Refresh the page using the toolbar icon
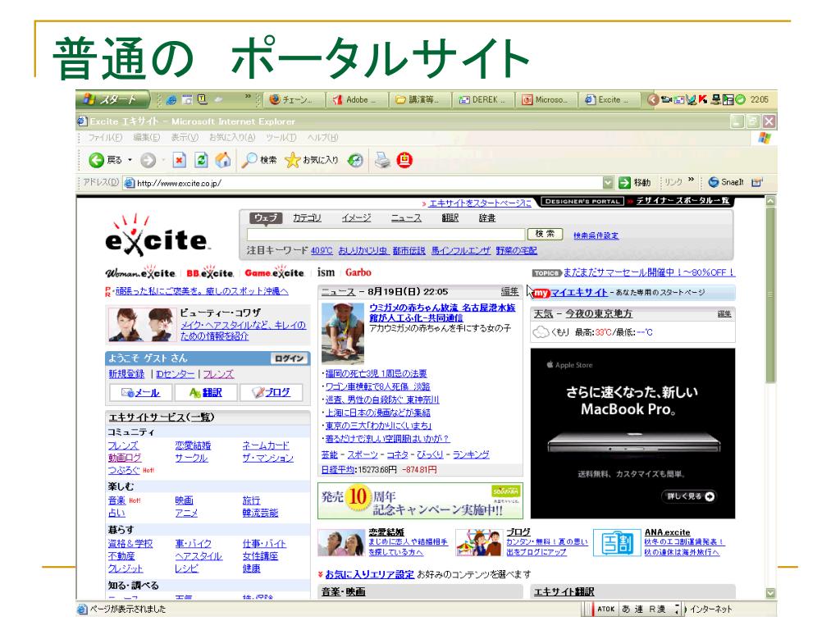Screen dimensions: 840x630 click(x=201, y=160)
